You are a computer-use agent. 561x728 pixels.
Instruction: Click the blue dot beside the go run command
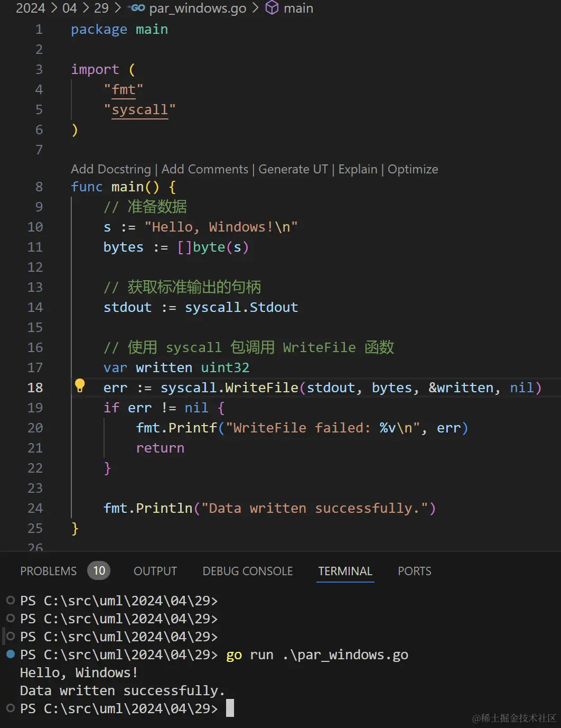point(10,655)
